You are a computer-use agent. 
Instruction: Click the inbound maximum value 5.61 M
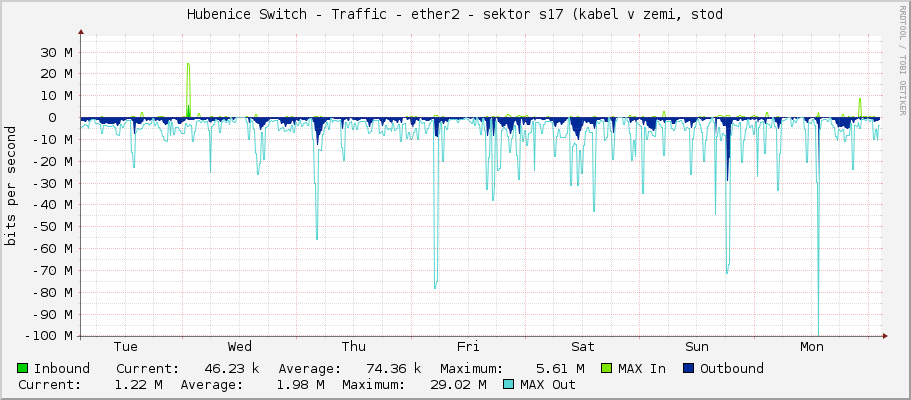tap(559, 368)
